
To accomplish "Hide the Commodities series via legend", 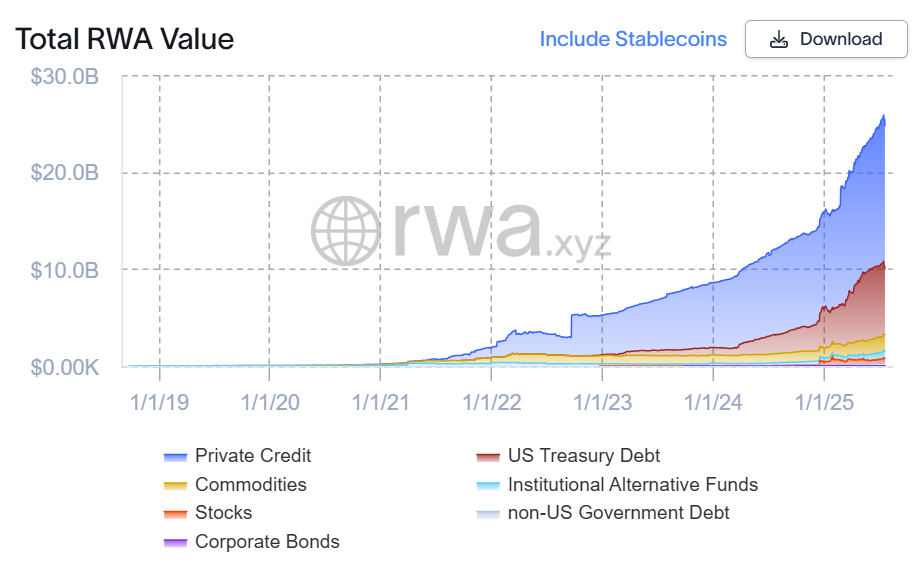I will pos(250,485).
